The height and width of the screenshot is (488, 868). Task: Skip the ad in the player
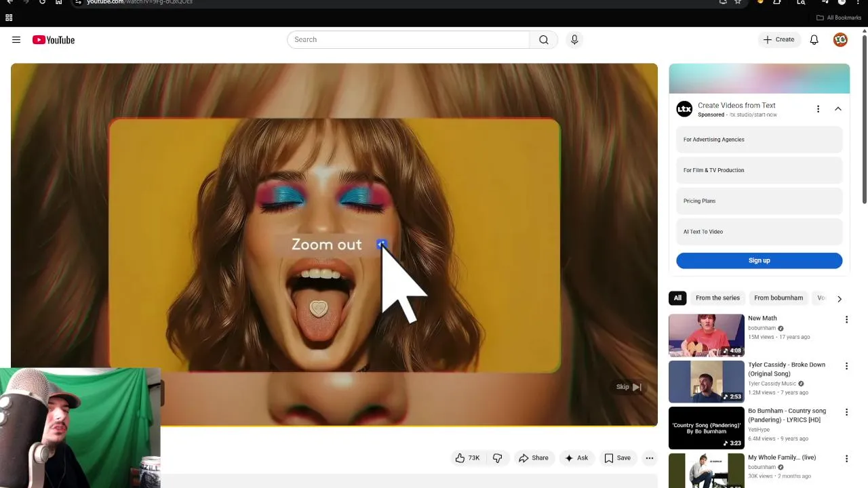click(629, 387)
